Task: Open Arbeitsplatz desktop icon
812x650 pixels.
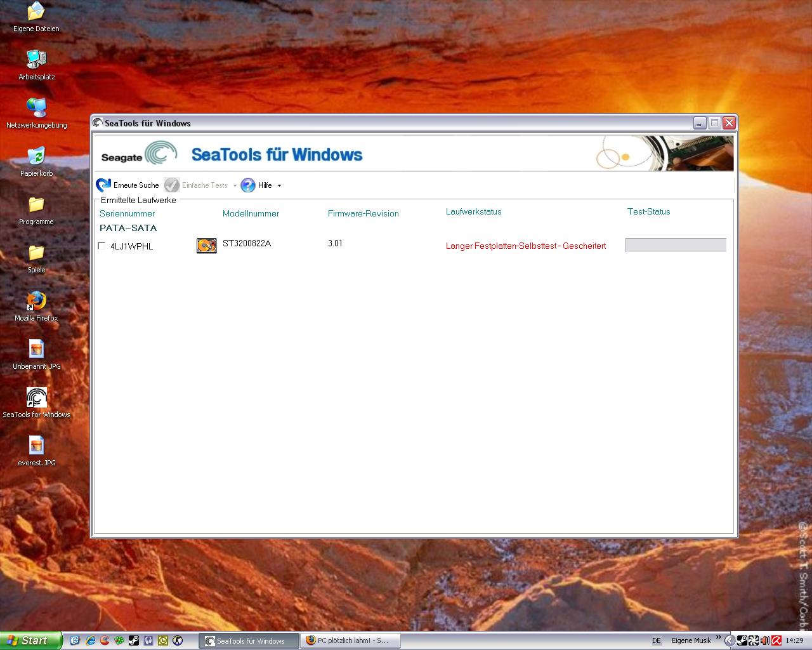Action: (36, 65)
